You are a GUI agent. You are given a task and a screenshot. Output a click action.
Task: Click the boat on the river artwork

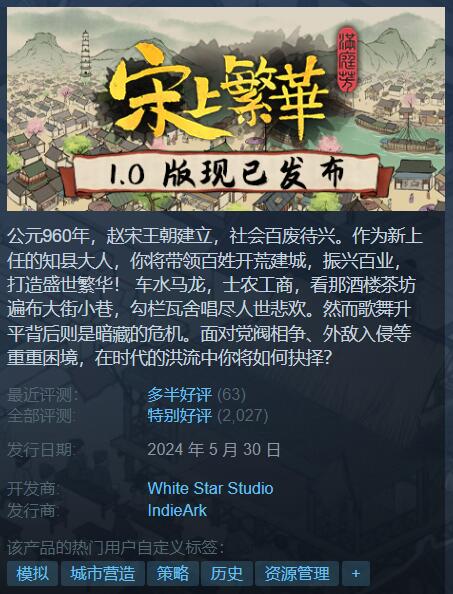pyautogui.click(x=411, y=141)
